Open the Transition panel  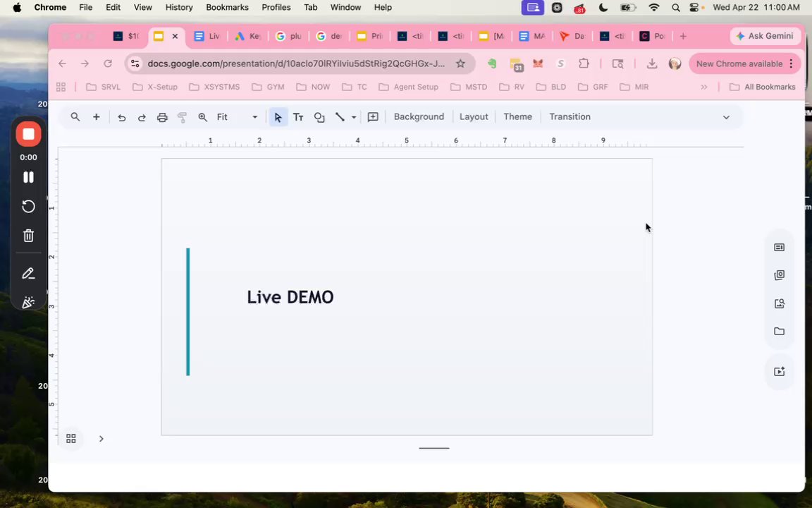[x=570, y=116]
